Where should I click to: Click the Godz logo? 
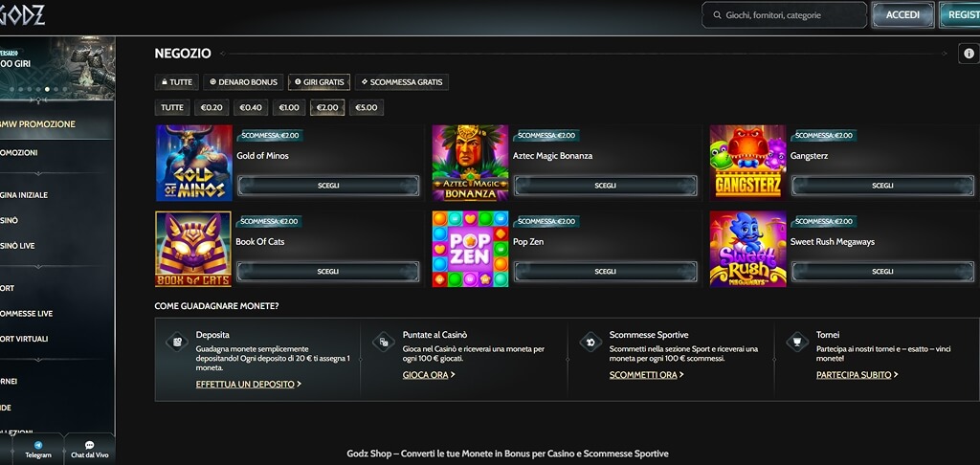22,15
